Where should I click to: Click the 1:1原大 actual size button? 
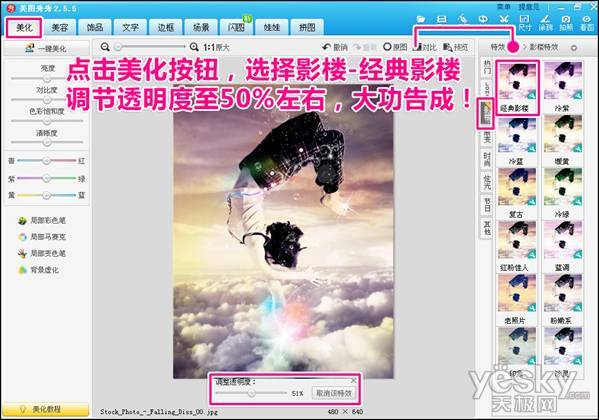[216, 47]
